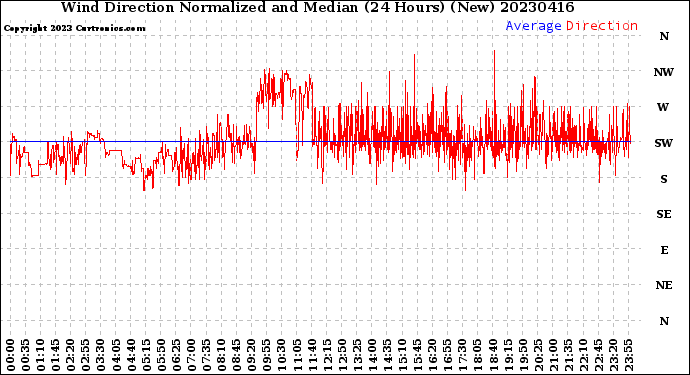Click the N axis label above NW

[664, 36]
